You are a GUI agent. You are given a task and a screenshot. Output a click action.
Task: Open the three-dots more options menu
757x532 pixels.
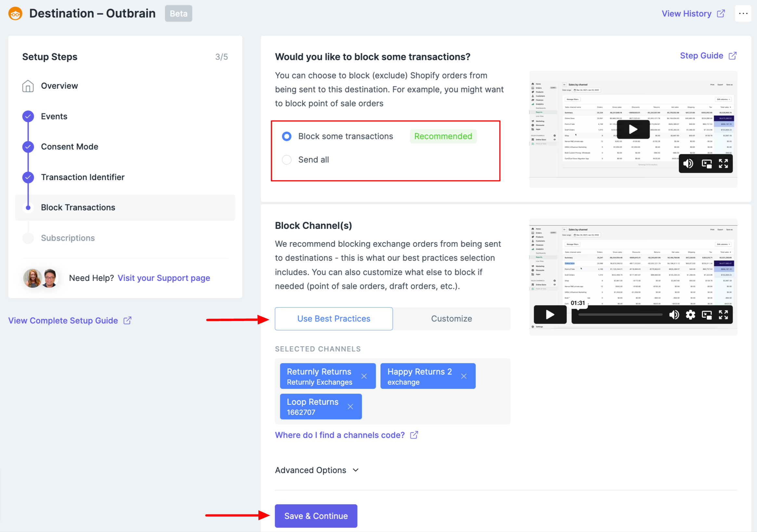tap(743, 14)
